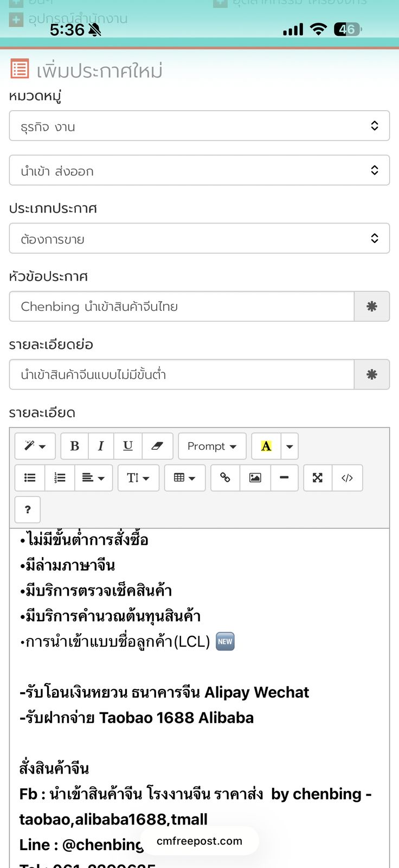Click the line รับฝากจ่าย Taobao 1688 Alibaba
This screenshot has width=399, height=868.
[x=137, y=718]
